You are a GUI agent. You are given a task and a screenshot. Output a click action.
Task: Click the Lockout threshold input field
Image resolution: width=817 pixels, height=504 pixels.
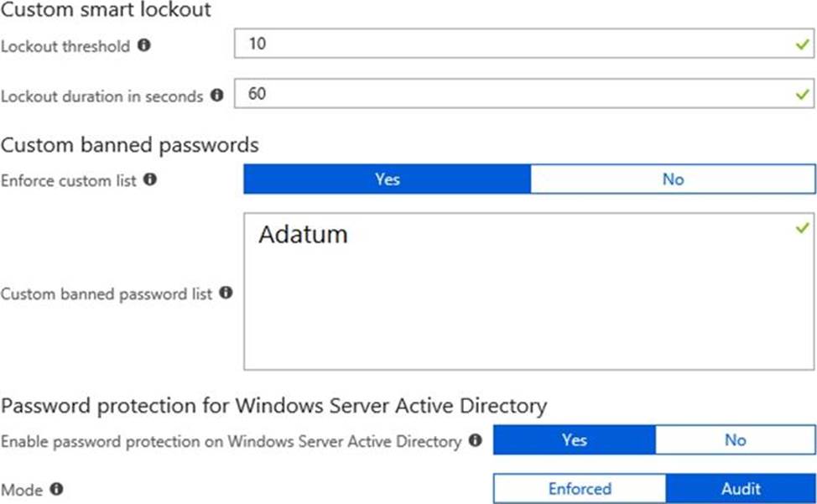[512, 45]
